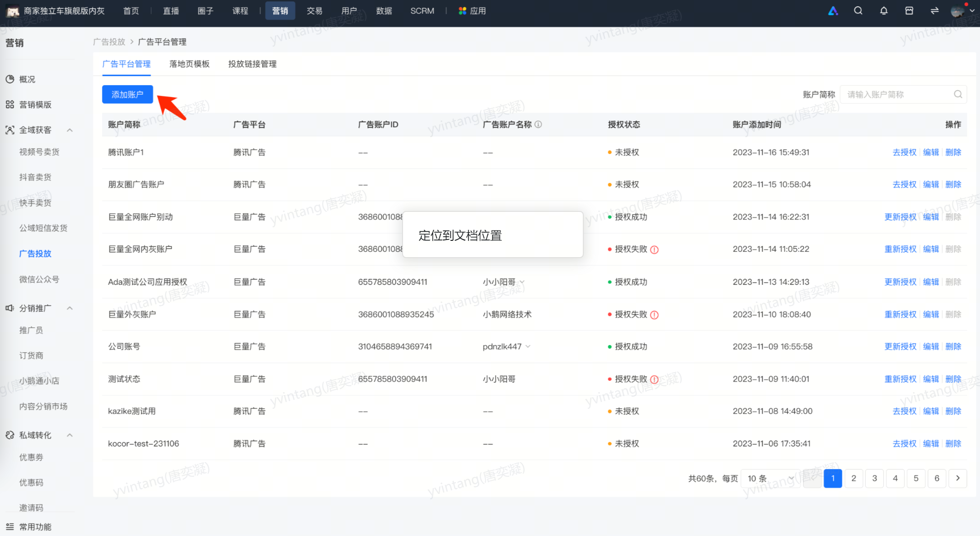980x536 pixels.
Task: Click the 概况 pie chart sidebar icon
Action: coord(10,79)
